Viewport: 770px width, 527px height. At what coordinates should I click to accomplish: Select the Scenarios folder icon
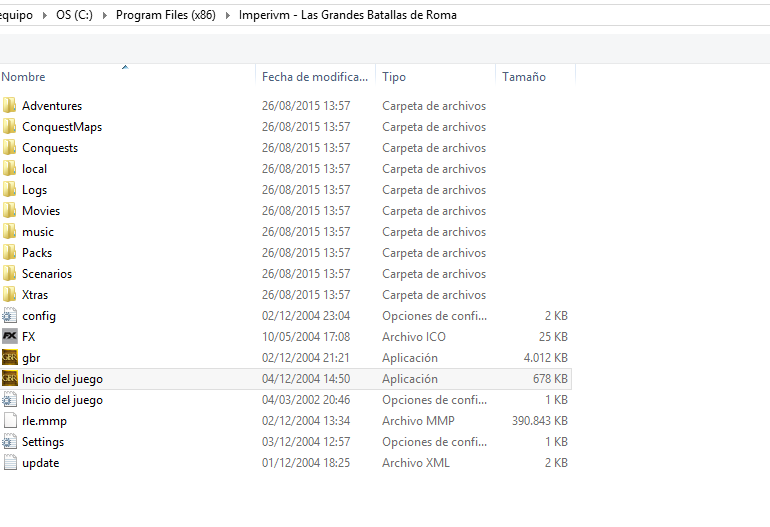click(9, 274)
